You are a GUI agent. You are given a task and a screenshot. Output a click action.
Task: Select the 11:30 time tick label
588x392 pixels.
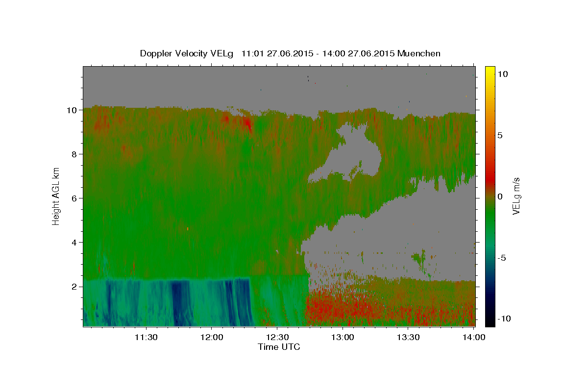tap(146, 337)
